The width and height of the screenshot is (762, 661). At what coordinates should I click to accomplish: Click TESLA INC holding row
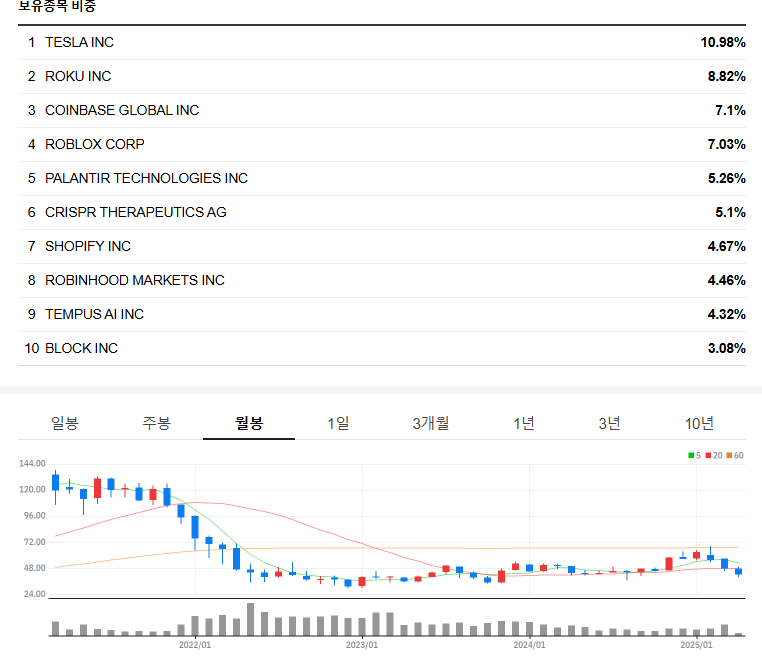click(x=382, y=42)
